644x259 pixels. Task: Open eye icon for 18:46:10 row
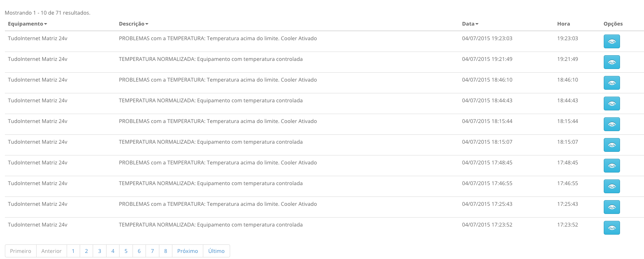[x=611, y=83]
